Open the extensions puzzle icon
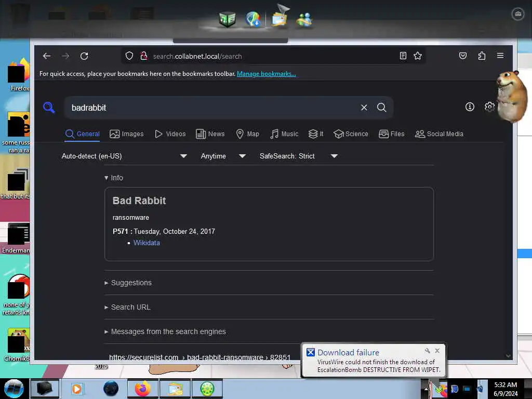Screen dimensions: 532x399 coord(482,56)
